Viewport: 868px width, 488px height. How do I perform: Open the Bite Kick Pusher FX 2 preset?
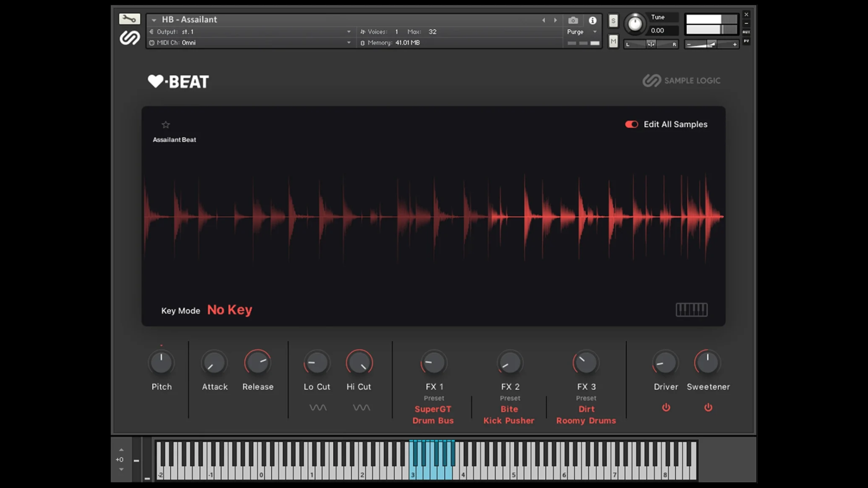(509, 414)
